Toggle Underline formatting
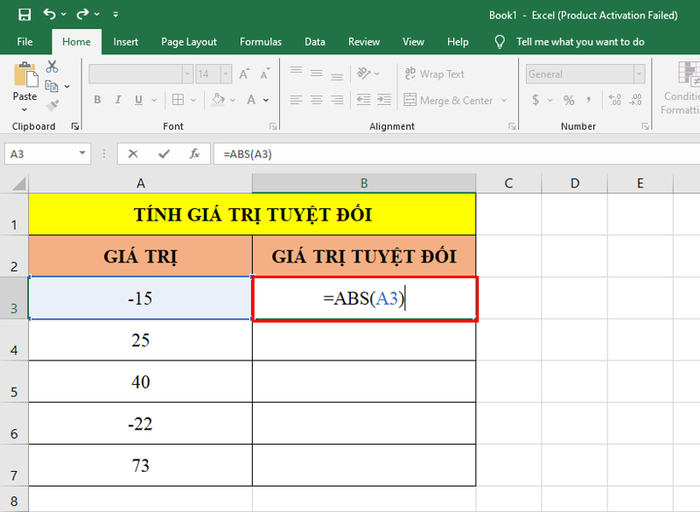Viewport: 700px width, 512px height. 139,100
